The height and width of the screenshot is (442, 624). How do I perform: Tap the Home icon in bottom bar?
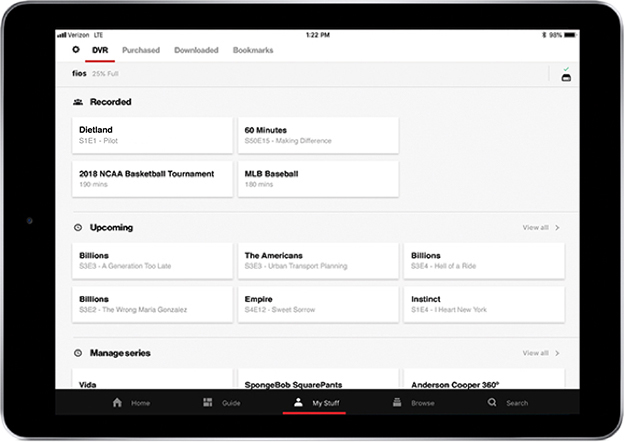pyautogui.click(x=117, y=403)
